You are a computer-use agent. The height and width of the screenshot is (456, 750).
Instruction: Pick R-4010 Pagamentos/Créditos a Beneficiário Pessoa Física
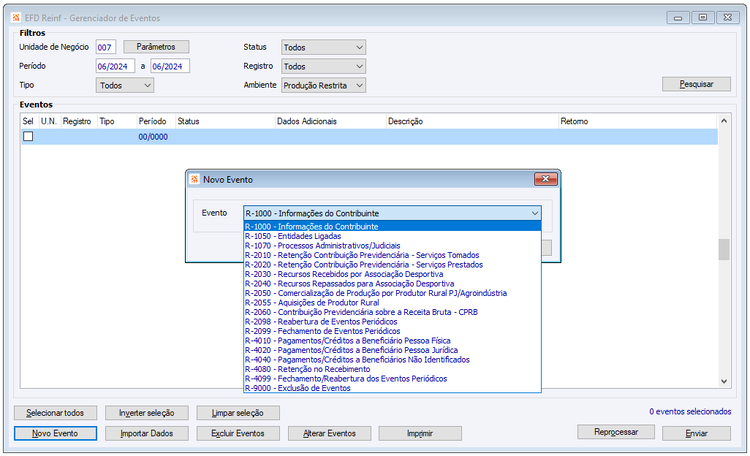coord(392,341)
